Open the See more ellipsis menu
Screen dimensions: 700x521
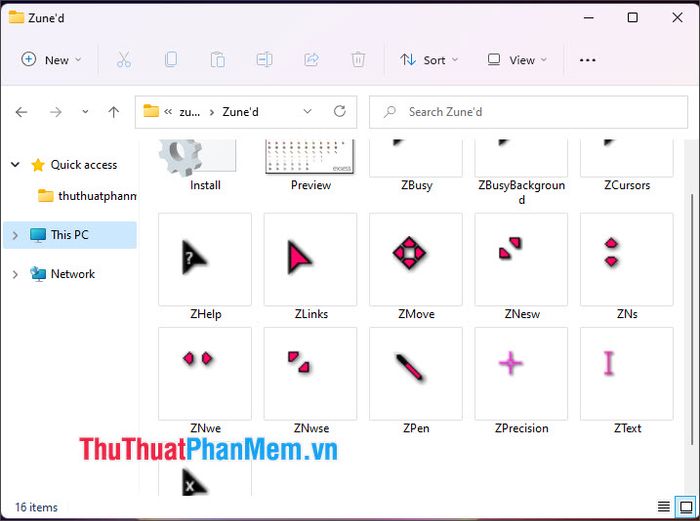click(x=588, y=60)
